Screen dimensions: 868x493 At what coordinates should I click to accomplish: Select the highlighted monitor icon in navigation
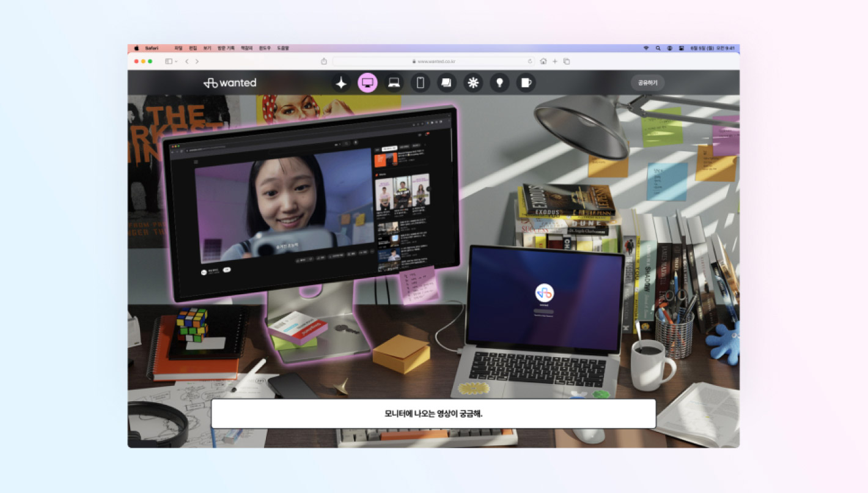[x=367, y=83]
